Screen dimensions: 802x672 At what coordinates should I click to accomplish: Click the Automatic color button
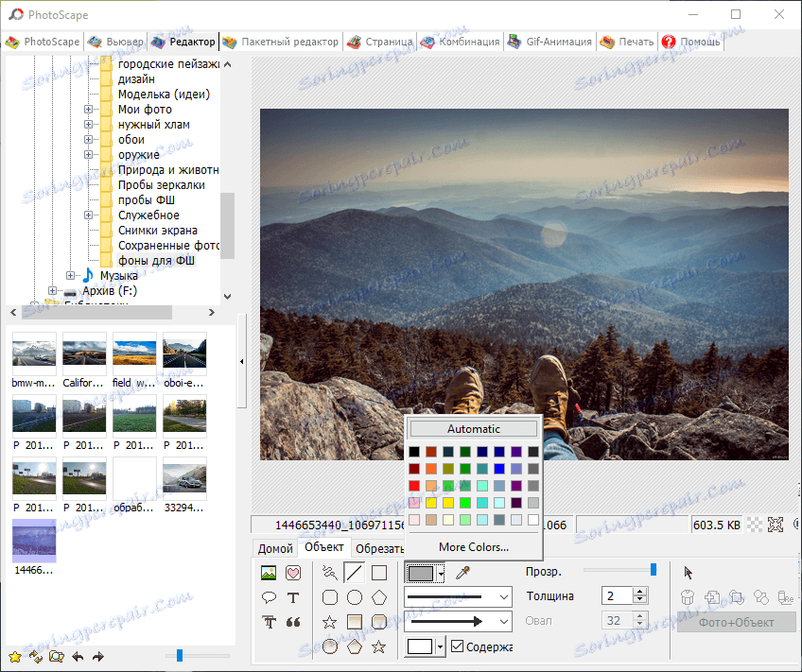click(472, 428)
